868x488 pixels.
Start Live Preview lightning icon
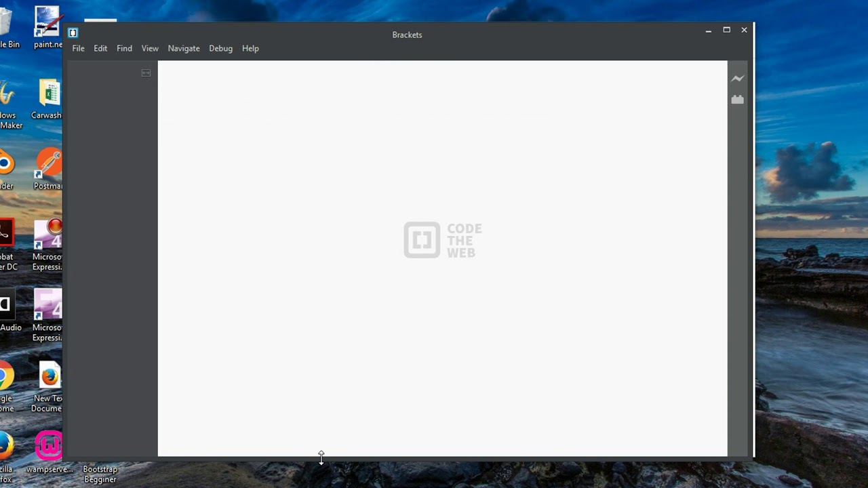point(737,79)
